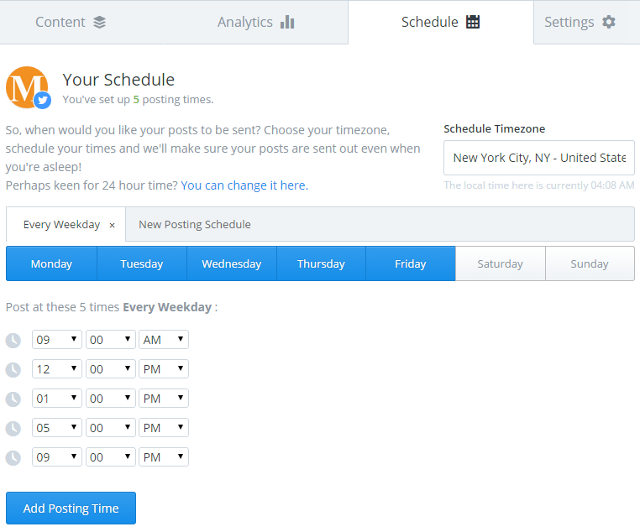Click the profile avatar with Twitter badge
Viewport: 640px width, 532px height.
pyautogui.click(x=27, y=88)
